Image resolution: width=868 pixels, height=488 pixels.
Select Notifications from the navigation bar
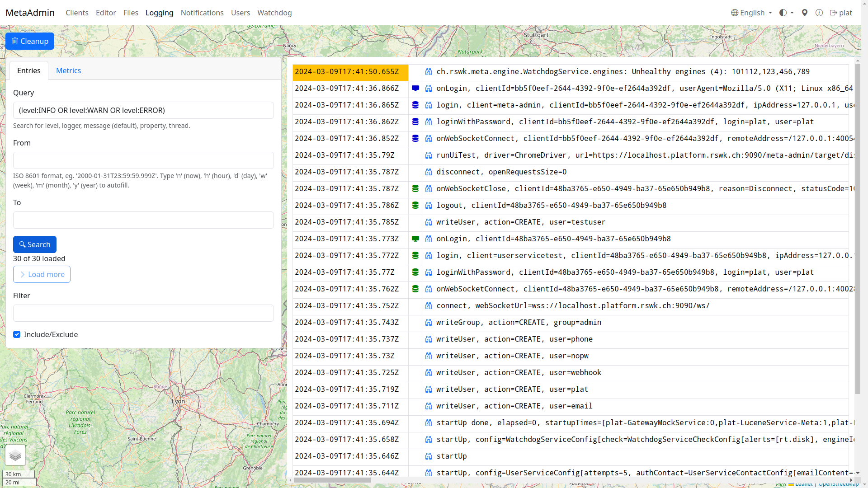coord(202,13)
